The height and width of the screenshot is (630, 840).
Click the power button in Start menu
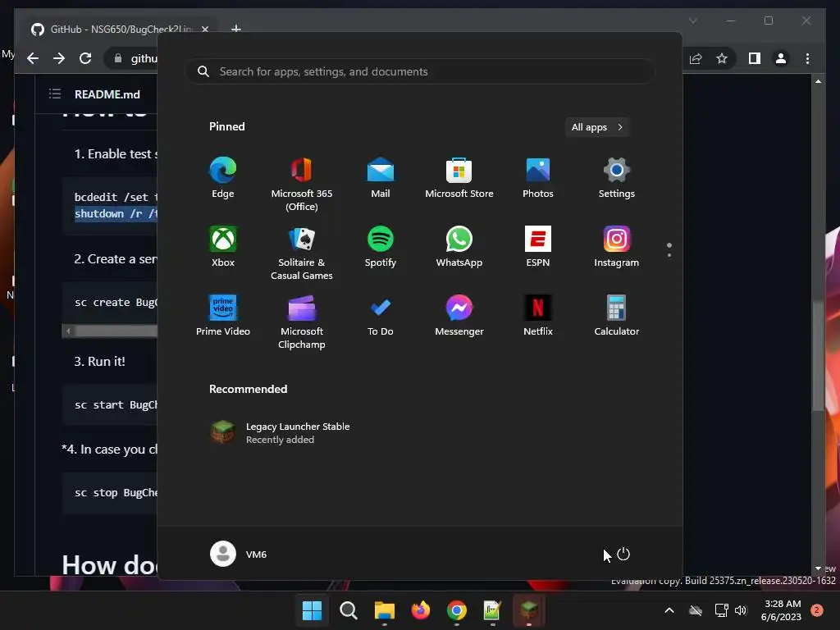(623, 554)
